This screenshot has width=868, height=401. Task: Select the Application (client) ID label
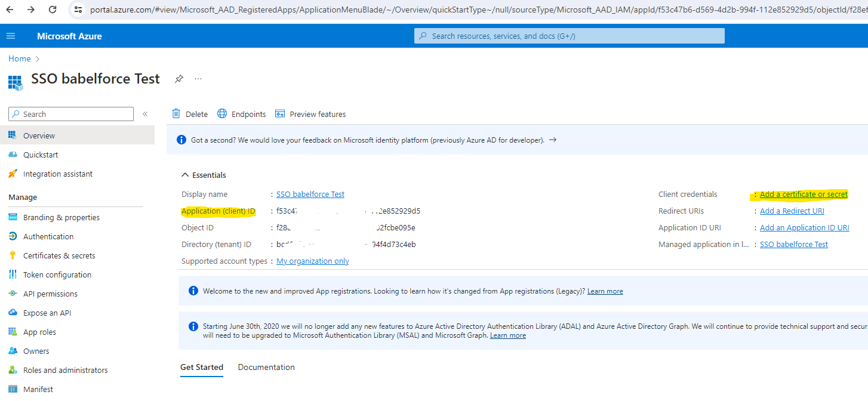218,211
